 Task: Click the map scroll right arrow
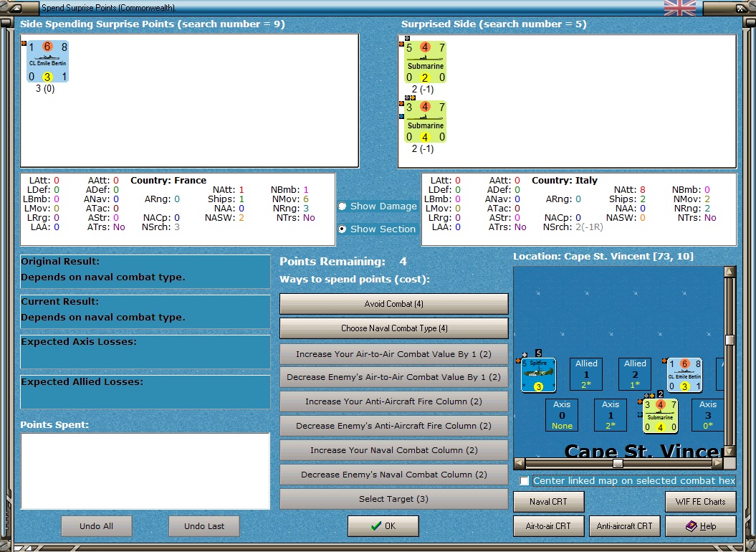click(x=718, y=463)
